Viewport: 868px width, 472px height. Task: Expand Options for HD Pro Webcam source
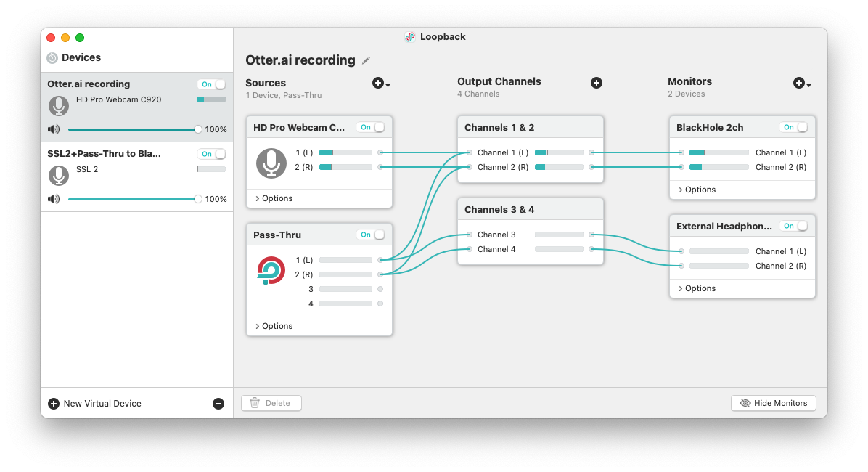(274, 198)
